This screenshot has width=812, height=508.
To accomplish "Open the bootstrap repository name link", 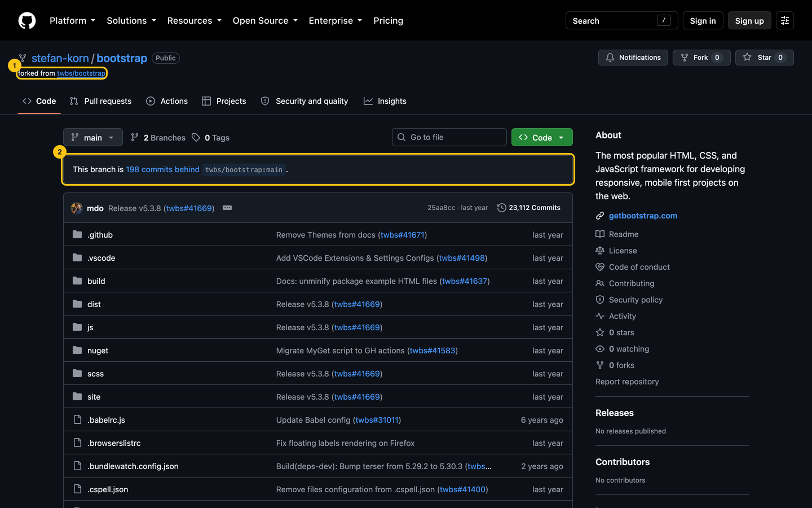I will 122,58.
